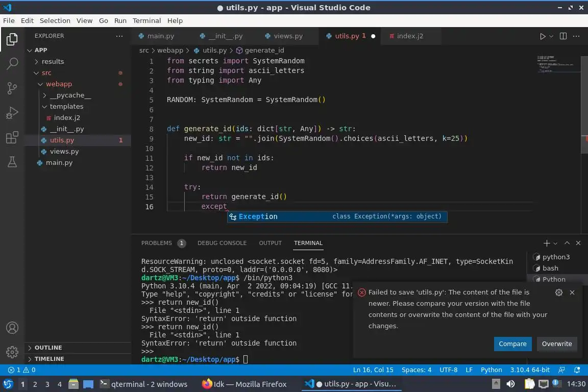Open the volume control in the system tray
This screenshot has width=588, height=392.
click(510, 384)
